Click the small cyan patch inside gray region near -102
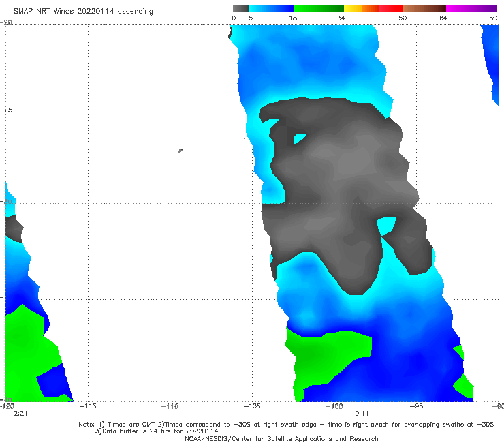The width and height of the screenshot is (504, 443). coord(300,138)
